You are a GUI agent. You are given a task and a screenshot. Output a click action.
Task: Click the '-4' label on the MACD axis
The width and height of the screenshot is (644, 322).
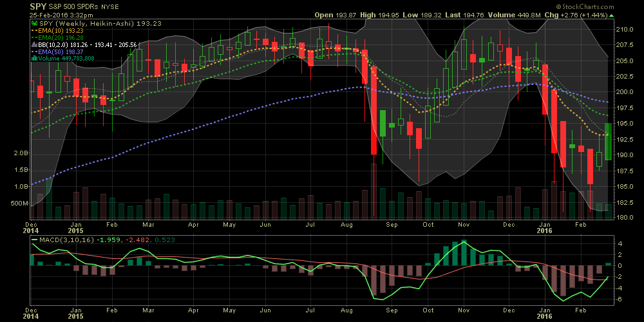click(x=618, y=289)
